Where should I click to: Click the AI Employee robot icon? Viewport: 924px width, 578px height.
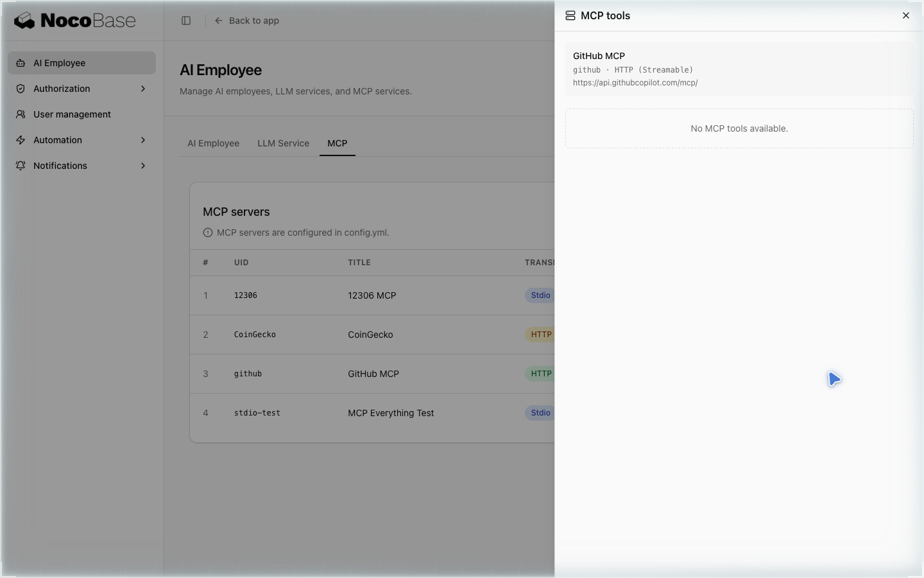(21, 63)
